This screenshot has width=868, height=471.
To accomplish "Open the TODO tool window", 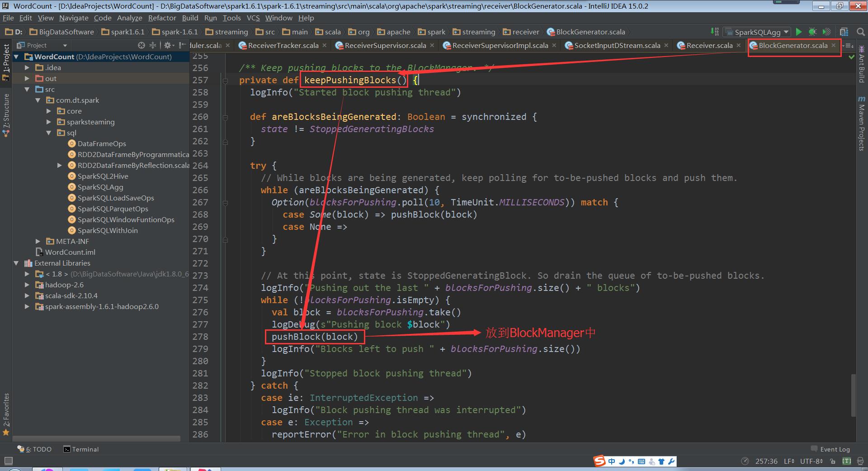I will click(34, 449).
